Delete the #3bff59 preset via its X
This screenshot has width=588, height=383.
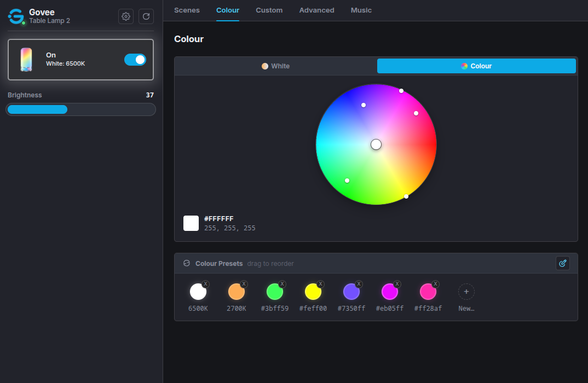click(x=283, y=283)
